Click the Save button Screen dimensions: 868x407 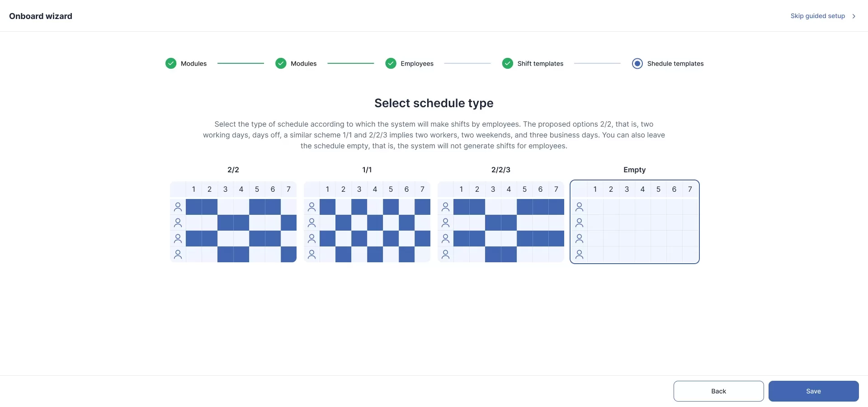[813, 391]
